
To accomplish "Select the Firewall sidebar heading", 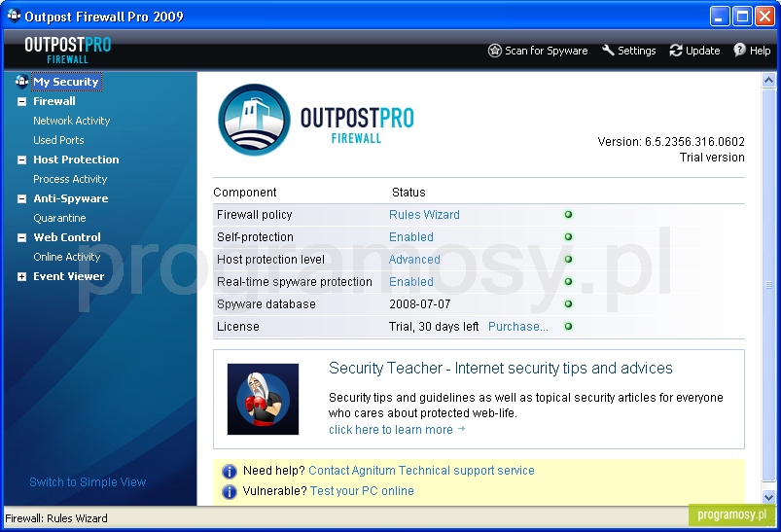I will click(54, 101).
